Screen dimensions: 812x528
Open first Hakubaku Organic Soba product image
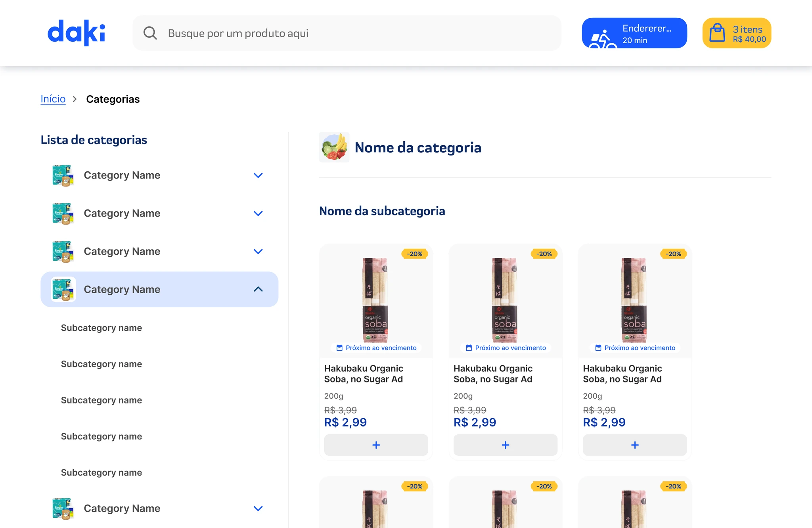tap(375, 300)
